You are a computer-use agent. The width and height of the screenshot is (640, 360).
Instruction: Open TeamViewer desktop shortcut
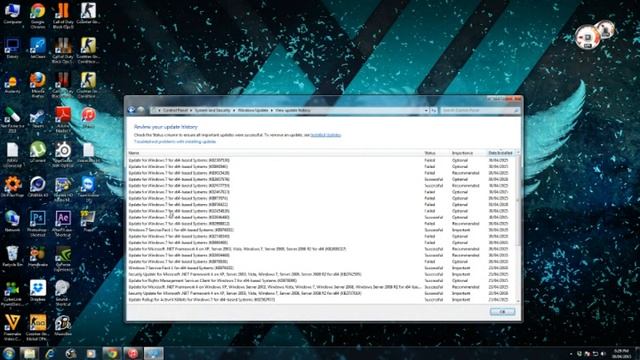tap(88, 188)
